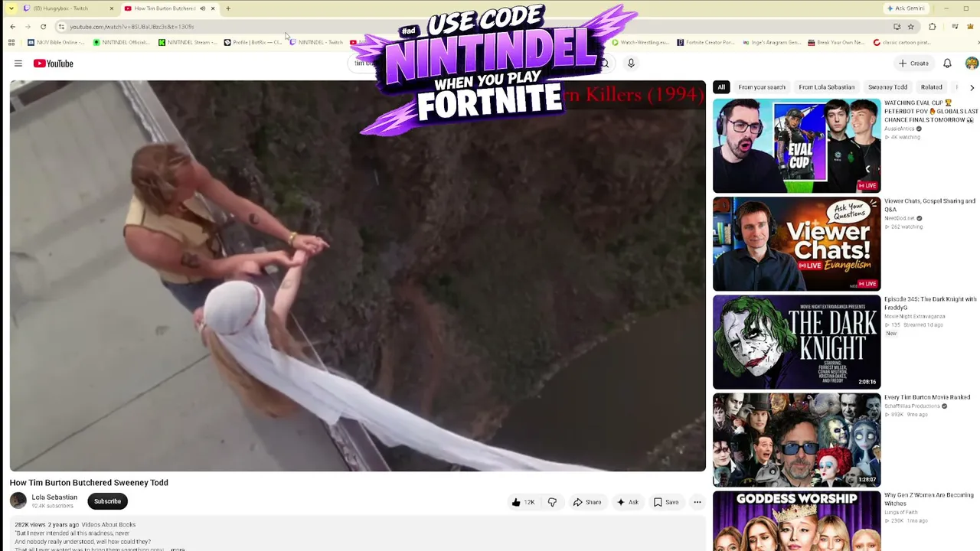
Task: Go back in the browser
Action: click(x=13, y=27)
